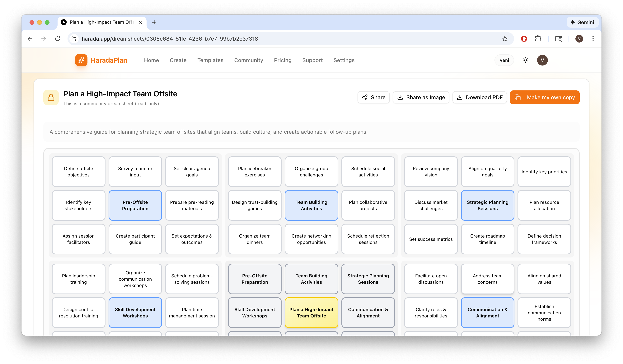The image size is (623, 364).
Task: Click the share icon on the Share button
Action: (365, 97)
